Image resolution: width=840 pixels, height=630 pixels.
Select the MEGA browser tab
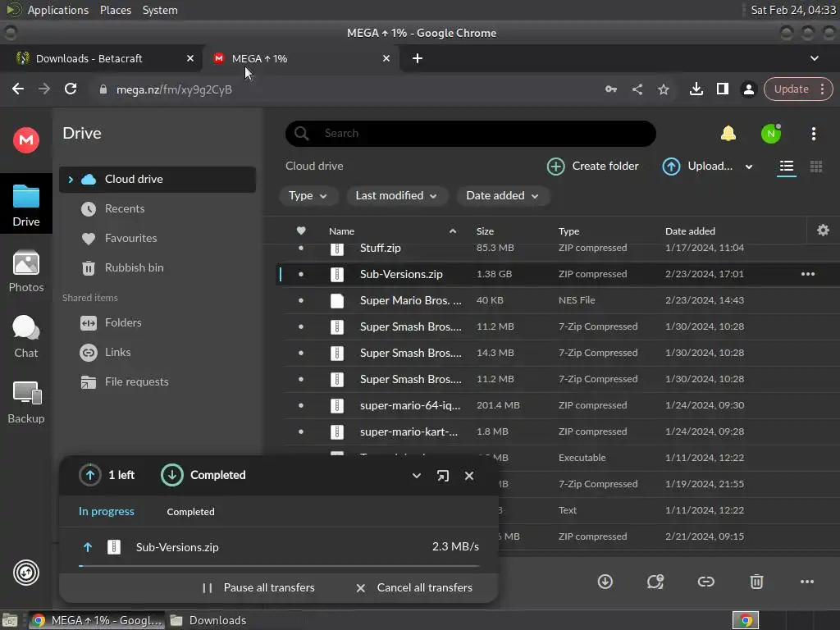coord(301,58)
